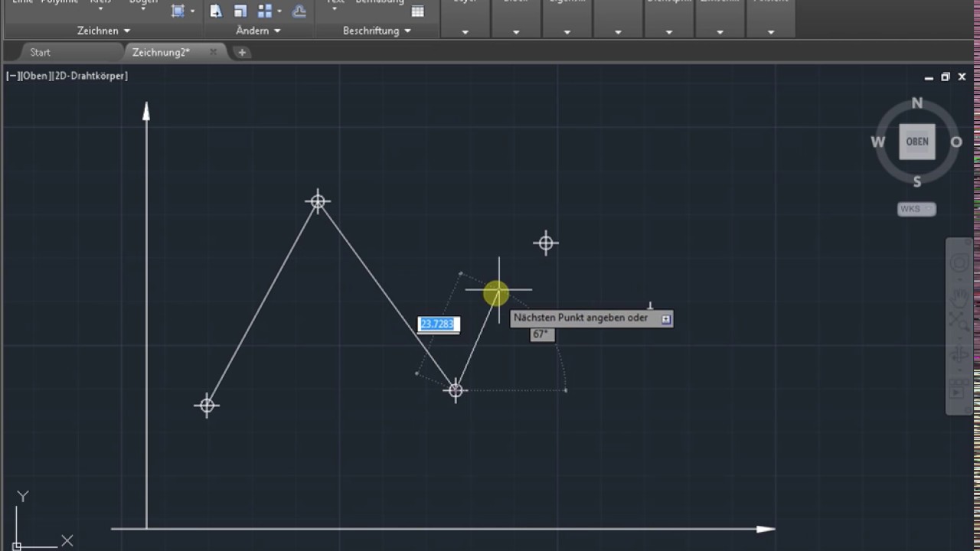980x551 pixels.
Task: Expand the Beschriftung panel
Action: (x=377, y=31)
